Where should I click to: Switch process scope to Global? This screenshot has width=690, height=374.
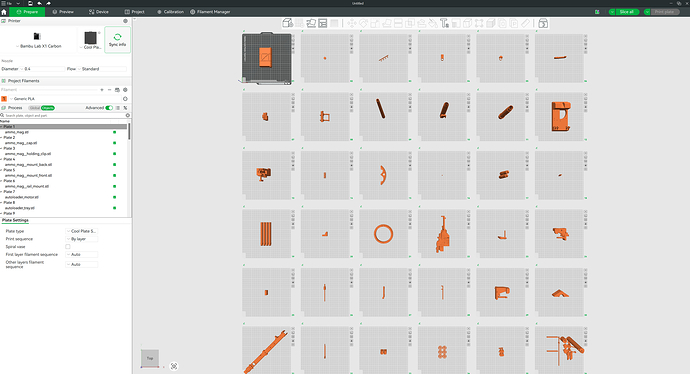(34, 108)
